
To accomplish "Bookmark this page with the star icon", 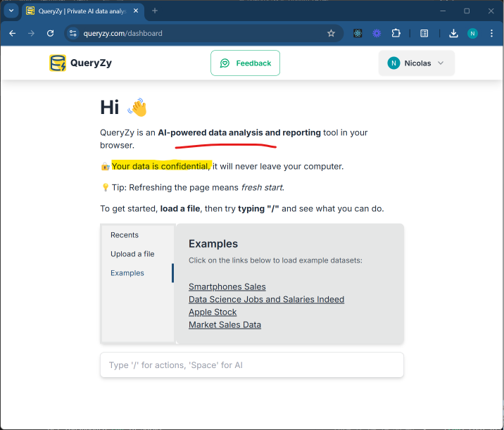I will click(331, 33).
